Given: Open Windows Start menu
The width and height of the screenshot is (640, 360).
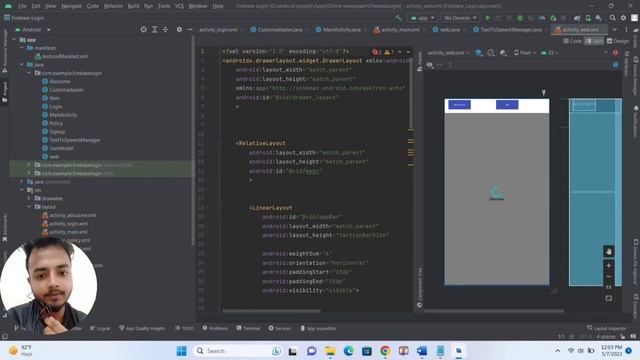Looking at the screenshot, I should 182,351.
